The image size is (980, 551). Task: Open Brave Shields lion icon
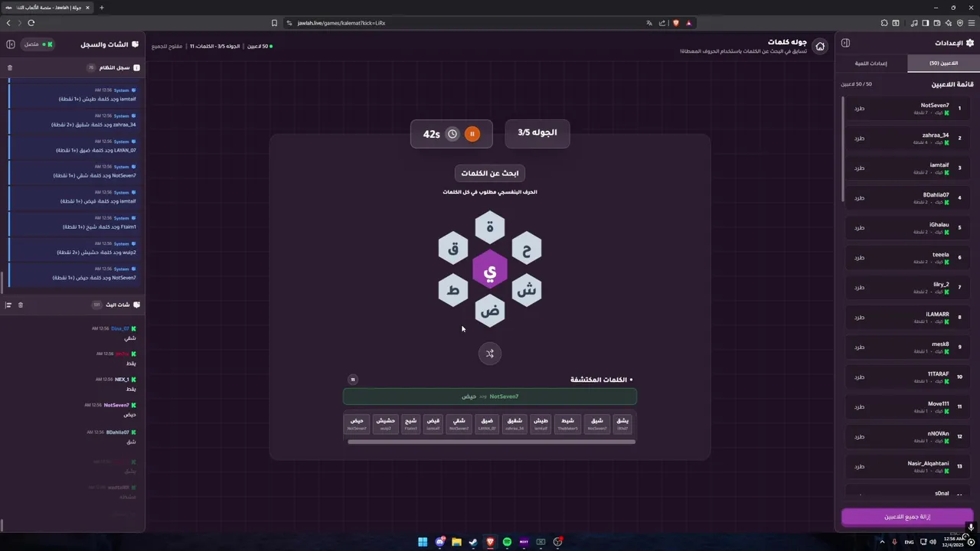pyautogui.click(x=675, y=23)
